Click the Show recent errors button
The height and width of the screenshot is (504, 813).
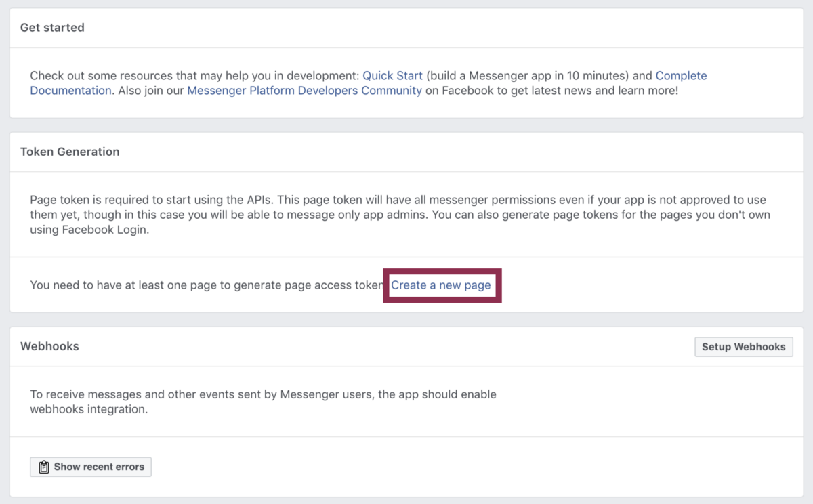point(91,467)
